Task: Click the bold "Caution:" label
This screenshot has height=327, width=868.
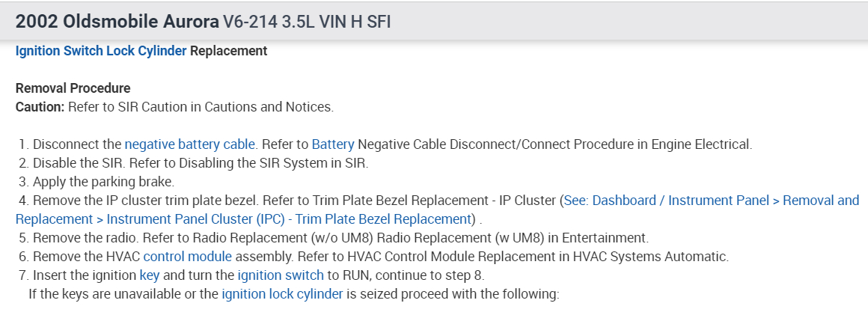Action: click(x=40, y=107)
